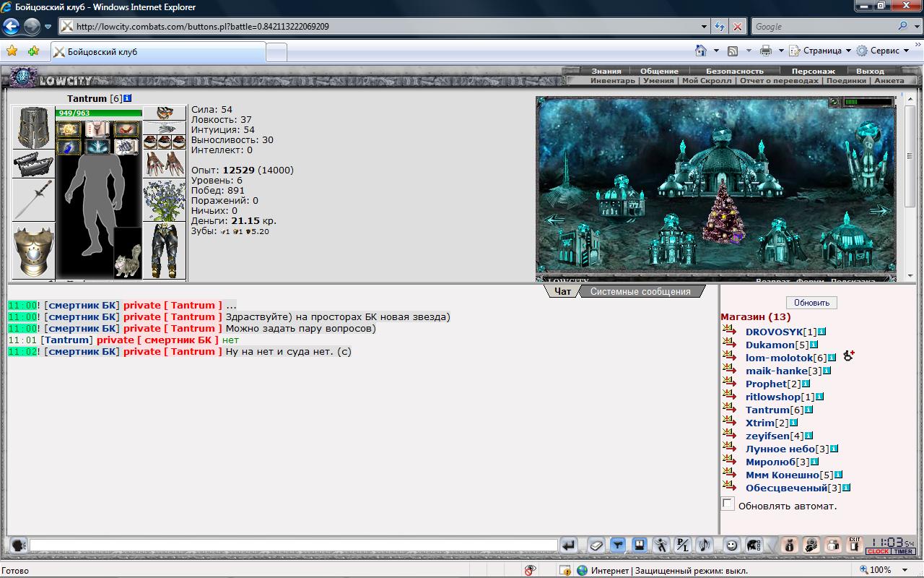Open the Знания menu

(606, 71)
